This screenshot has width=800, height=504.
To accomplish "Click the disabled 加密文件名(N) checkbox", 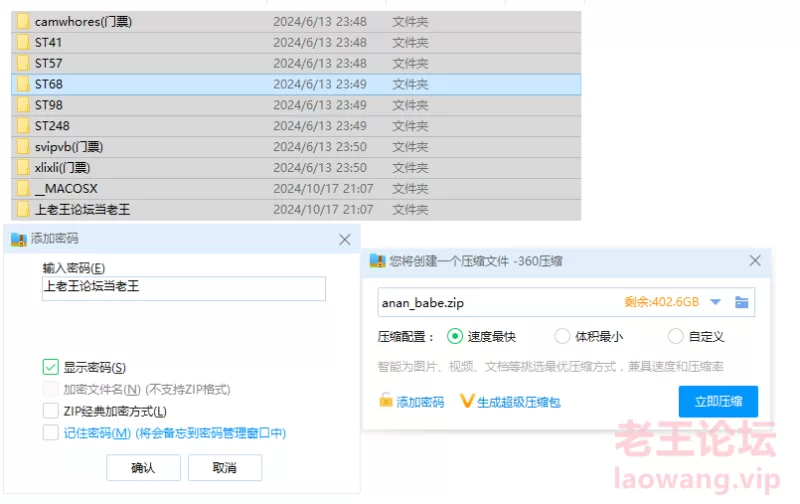I will [x=51, y=389].
